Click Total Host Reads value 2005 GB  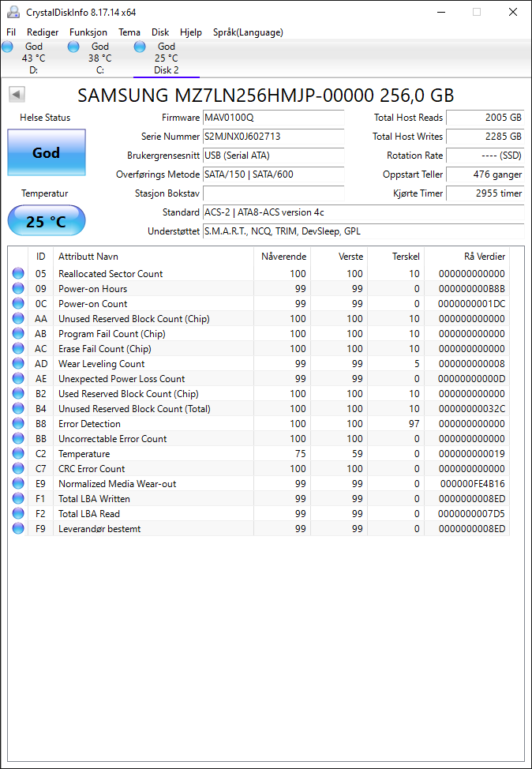(x=485, y=118)
